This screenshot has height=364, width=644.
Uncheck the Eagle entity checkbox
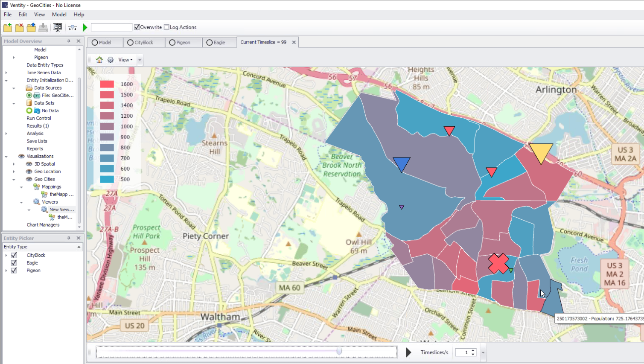14,263
